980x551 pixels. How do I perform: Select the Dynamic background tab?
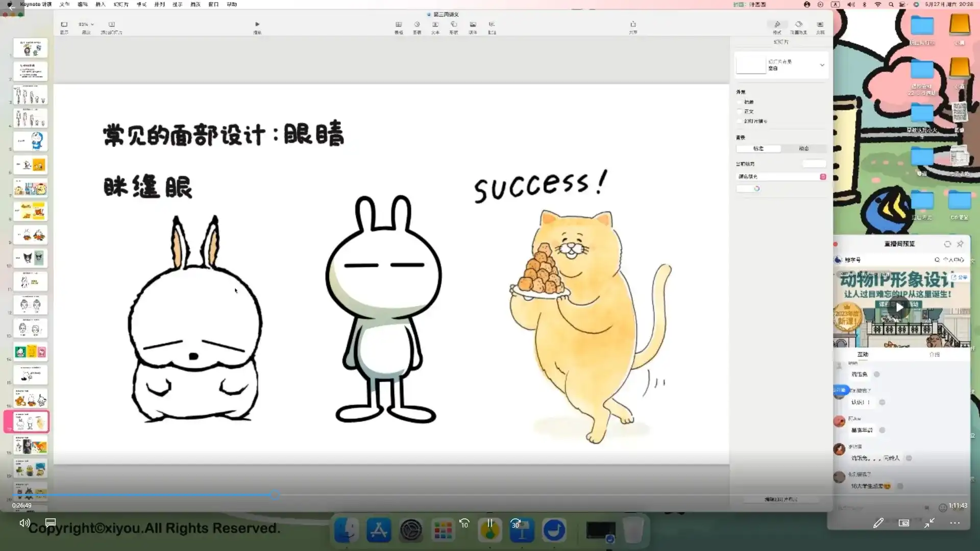(x=804, y=148)
